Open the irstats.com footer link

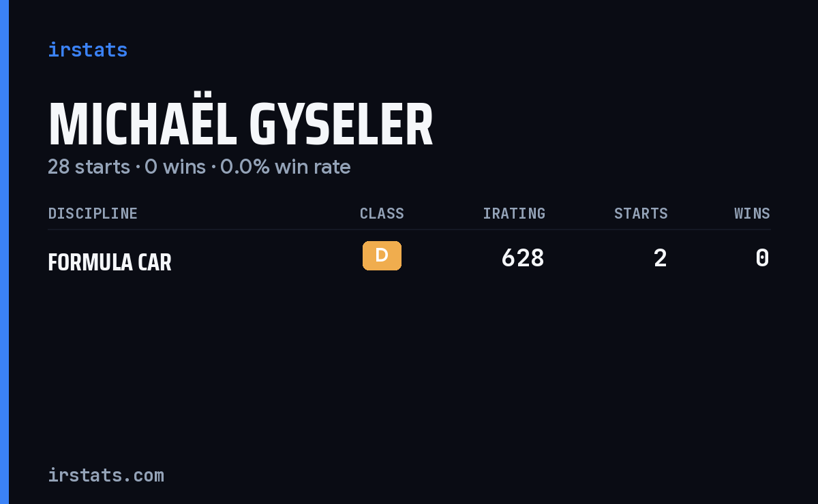pos(106,475)
